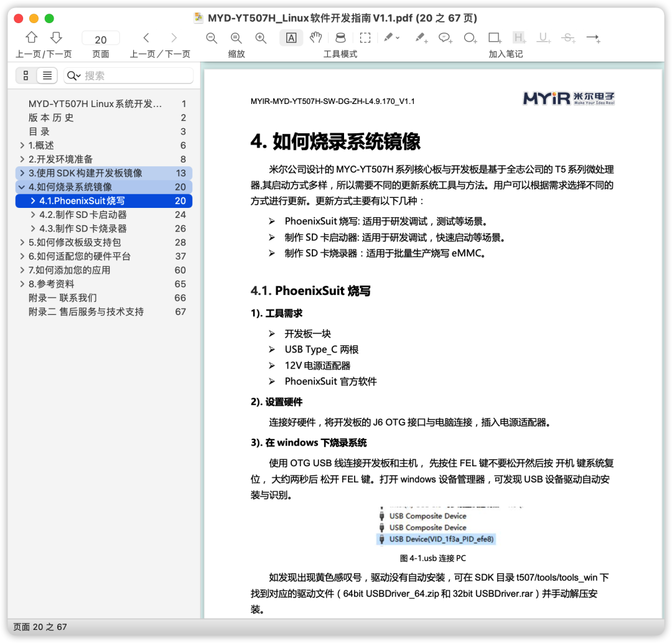The height and width of the screenshot is (643, 672).
Task: Select the text selection tool
Action: coord(291,38)
